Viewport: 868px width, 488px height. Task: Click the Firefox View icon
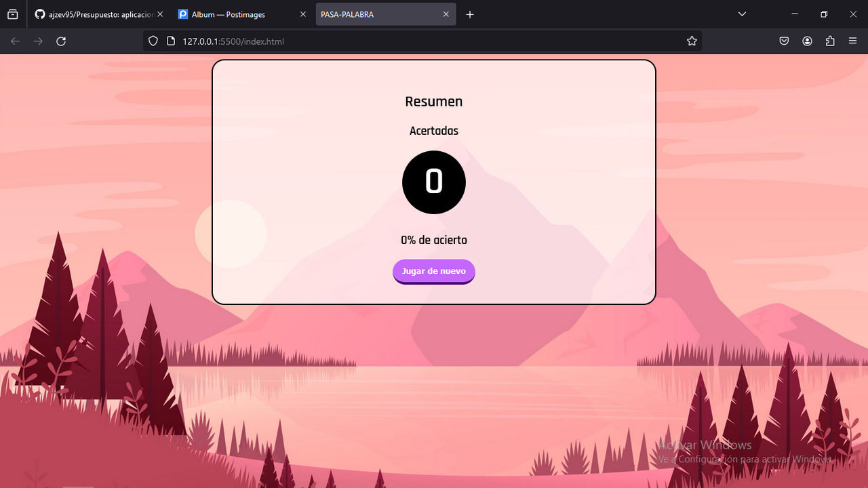pyautogui.click(x=13, y=14)
